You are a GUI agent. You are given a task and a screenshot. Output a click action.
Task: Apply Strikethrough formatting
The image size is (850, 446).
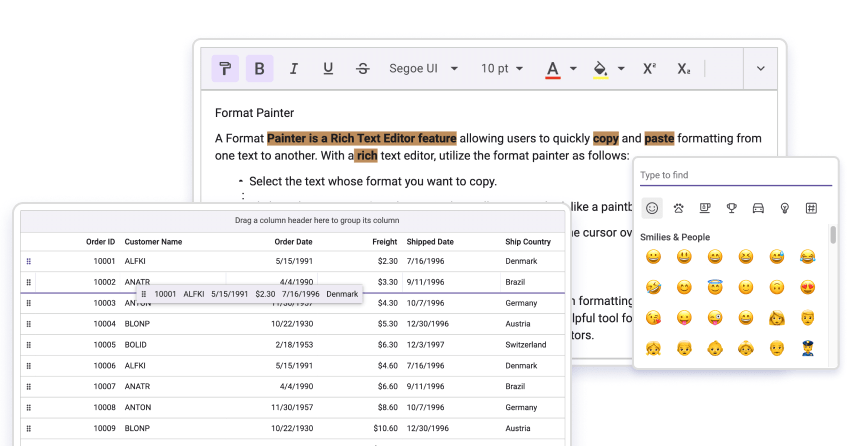pos(363,68)
